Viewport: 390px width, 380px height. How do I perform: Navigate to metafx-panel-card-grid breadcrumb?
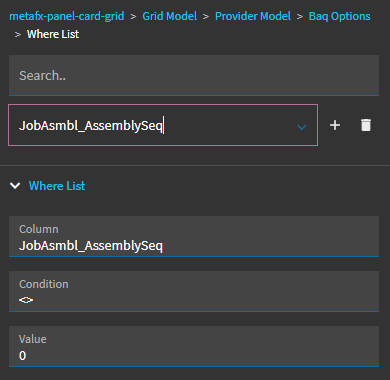point(67,16)
